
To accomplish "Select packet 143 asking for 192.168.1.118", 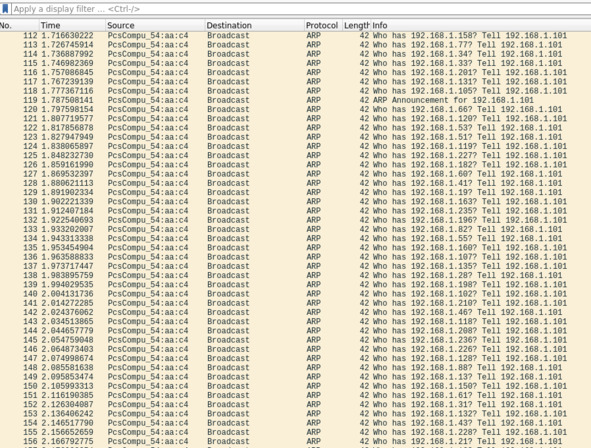I will 296,322.
